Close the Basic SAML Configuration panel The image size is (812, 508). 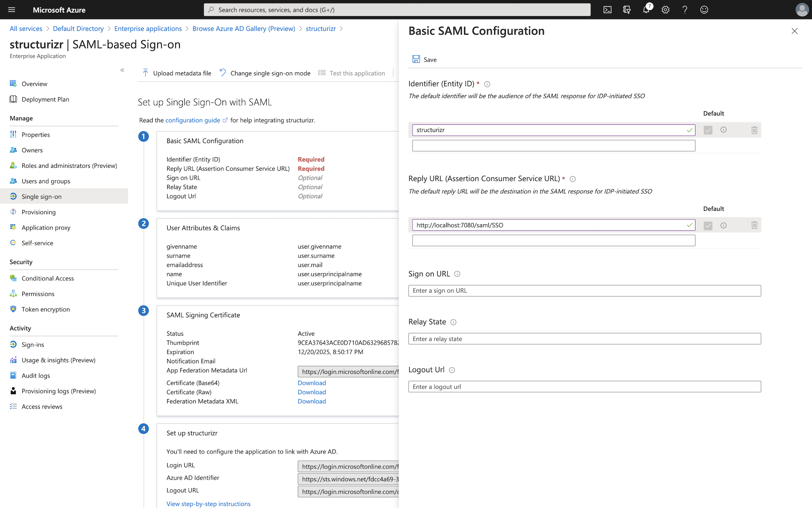click(x=795, y=31)
